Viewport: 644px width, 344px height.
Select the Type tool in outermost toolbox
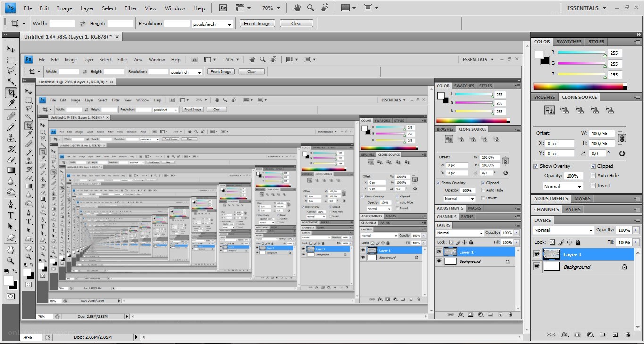click(10, 215)
